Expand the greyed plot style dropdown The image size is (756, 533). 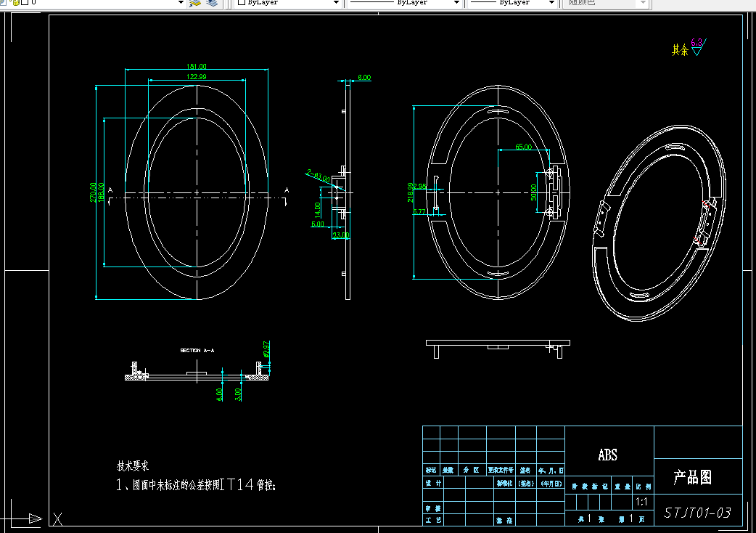pos(643,2)
